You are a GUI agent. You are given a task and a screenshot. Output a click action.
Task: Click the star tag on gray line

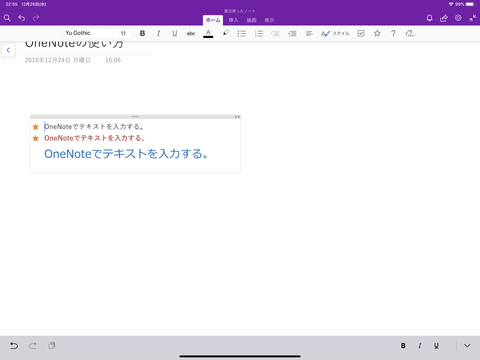coord(35,127)
